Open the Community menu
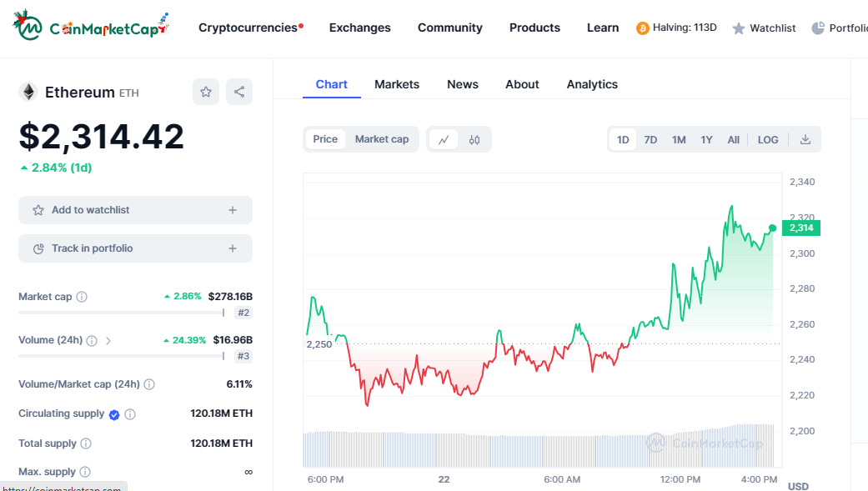The image size is (868, 491). tap(450, 28)
